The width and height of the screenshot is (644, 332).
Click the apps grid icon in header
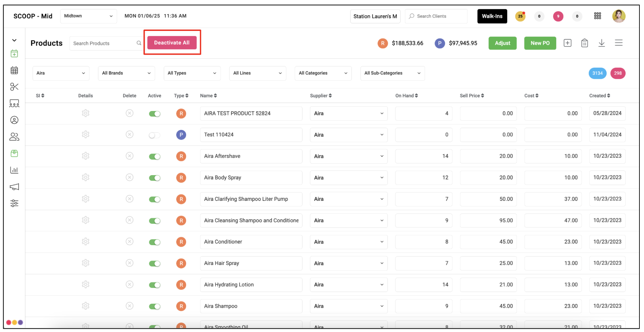pos(597,16)
